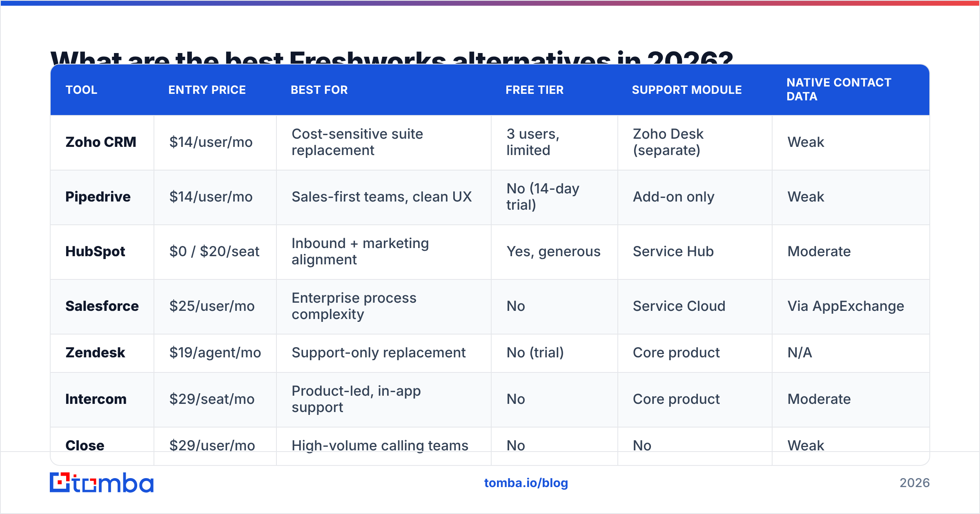This screenshot has height=514, width=980.
Task: Select the $19/agent/mo Zendesk price
Action: (215, 352)
